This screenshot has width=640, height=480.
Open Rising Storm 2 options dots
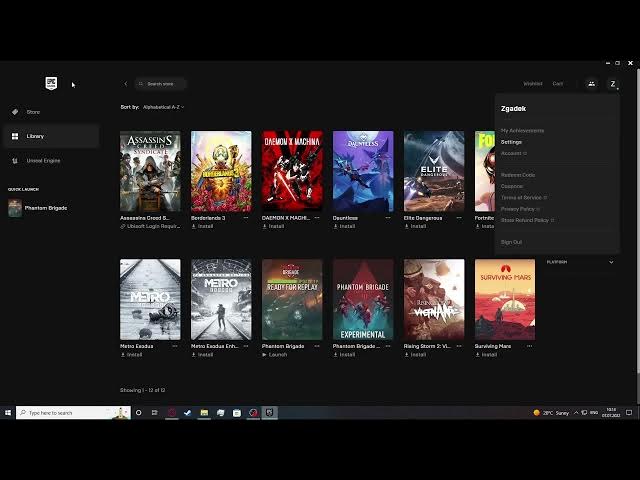(459, 346)
